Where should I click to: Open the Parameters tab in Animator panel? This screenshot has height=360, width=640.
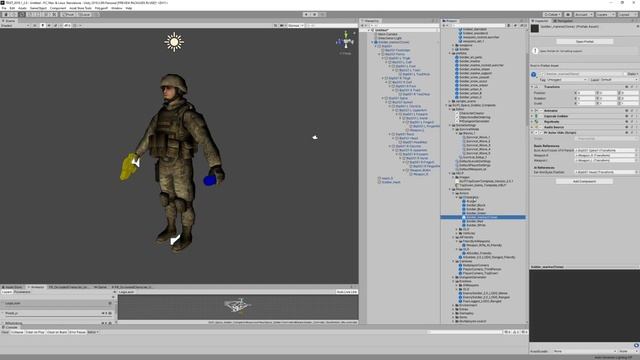22,292
